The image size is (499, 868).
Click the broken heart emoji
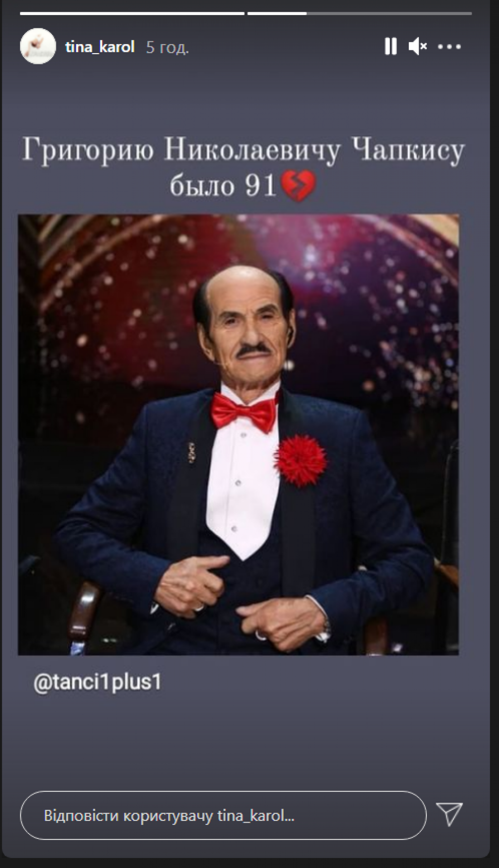click(x=298, y=186)
